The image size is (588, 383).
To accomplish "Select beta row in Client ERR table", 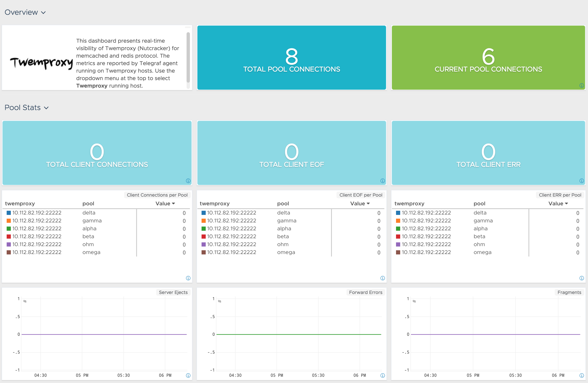I will [488, 236].
